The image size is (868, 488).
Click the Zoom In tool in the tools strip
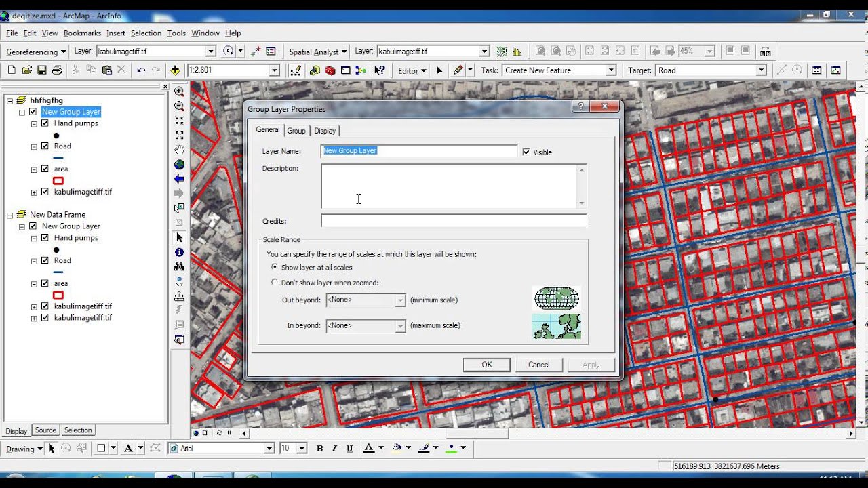click(179, 91)
